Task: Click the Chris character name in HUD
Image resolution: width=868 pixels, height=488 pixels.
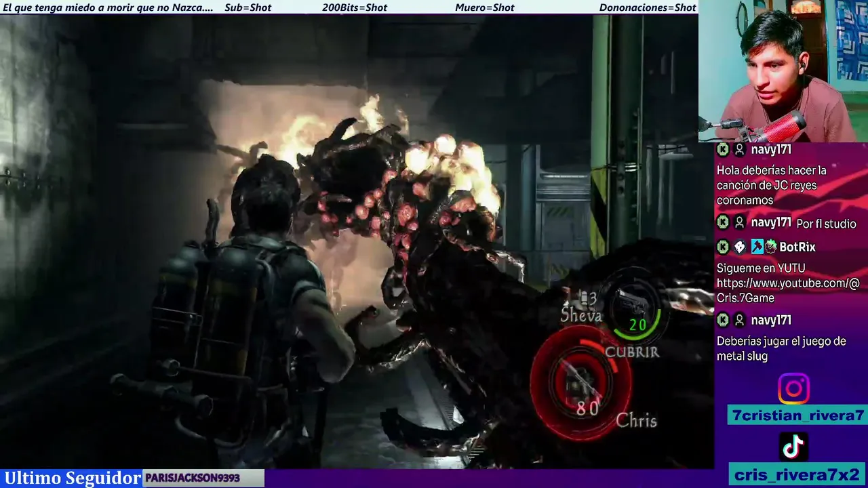Action: [636, 420]
